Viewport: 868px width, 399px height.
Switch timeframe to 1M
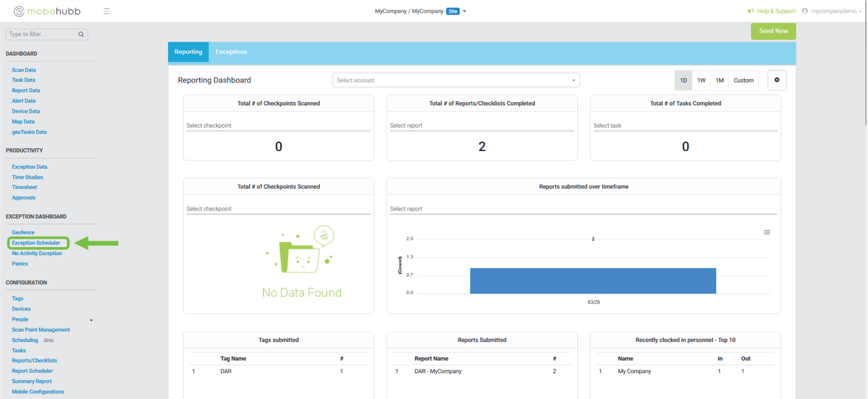(x=720, y=80)
